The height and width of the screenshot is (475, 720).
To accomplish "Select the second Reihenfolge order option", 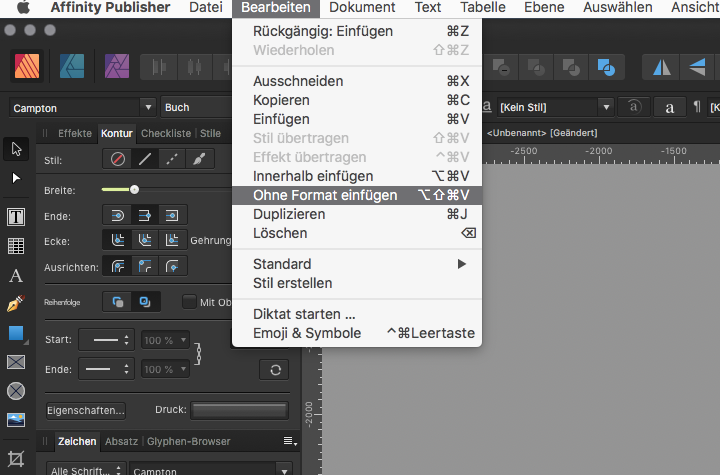I will coord(145,302).
